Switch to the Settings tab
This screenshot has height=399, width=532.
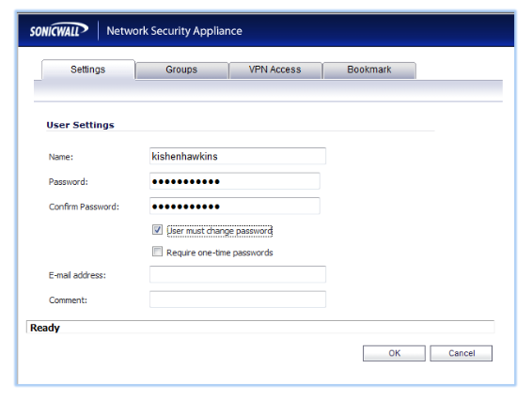pyautogui.click(x=88, y=69)
